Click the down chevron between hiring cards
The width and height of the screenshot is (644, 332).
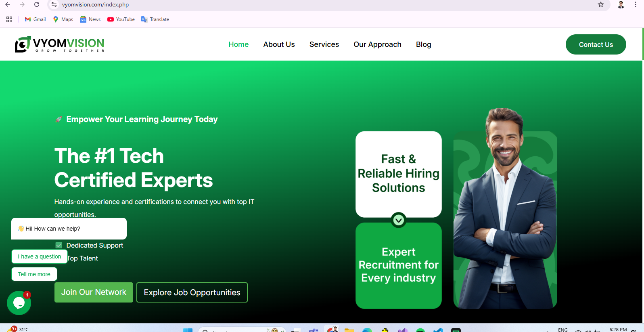[x=398, y=220]
